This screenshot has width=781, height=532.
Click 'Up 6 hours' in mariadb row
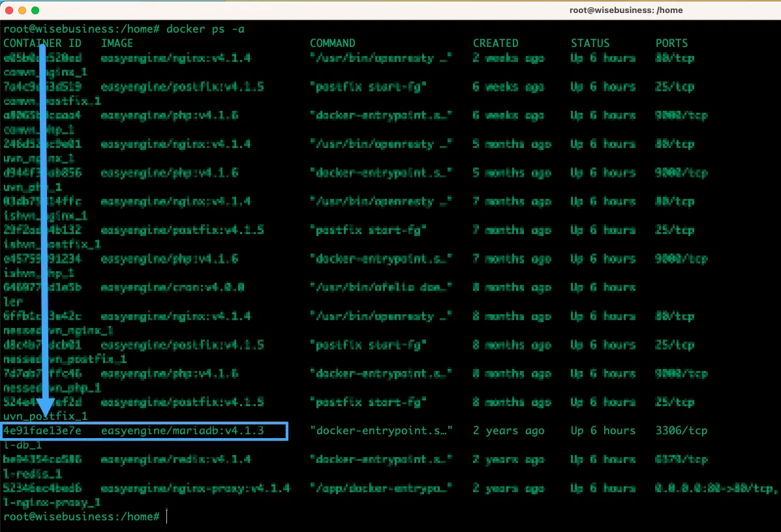(x=603, y=430)
